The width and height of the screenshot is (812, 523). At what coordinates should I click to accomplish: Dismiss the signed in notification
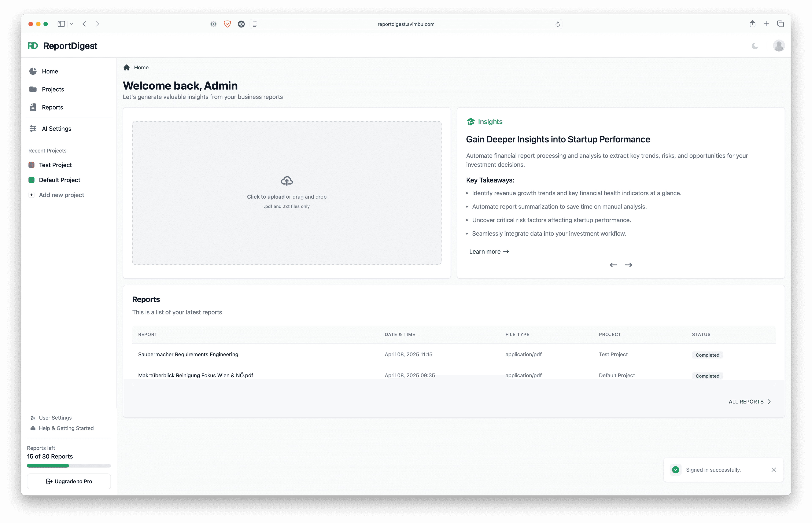coord(774,470)
